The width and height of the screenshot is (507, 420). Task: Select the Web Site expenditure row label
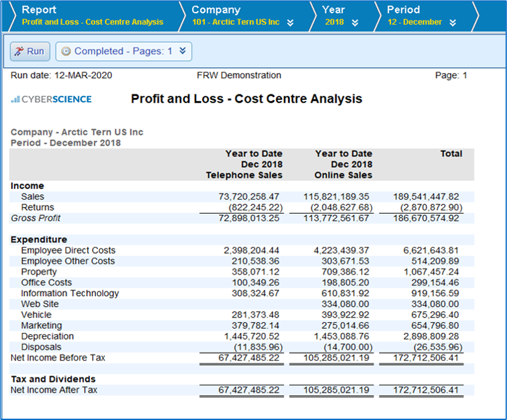point(40,303)
